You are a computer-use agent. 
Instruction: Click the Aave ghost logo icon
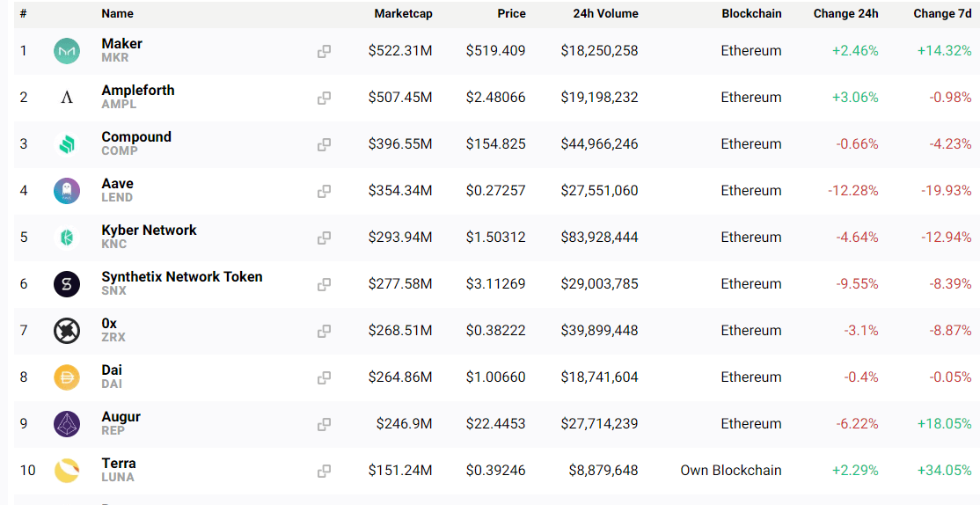tap(67, 191)
